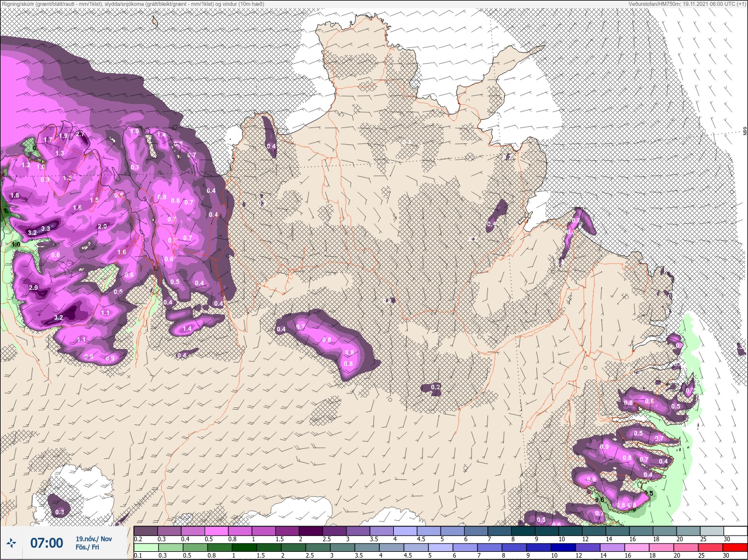Select the dark green 1 swatch, rain legend
This screenshot has height=560, width=748.
244,547
